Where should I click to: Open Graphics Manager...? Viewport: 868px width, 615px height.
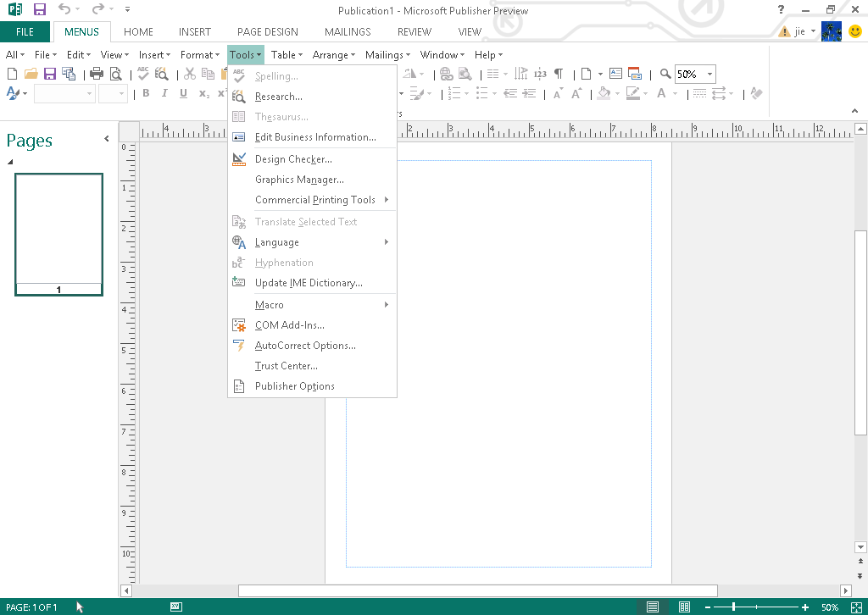(x=312, y=180)
